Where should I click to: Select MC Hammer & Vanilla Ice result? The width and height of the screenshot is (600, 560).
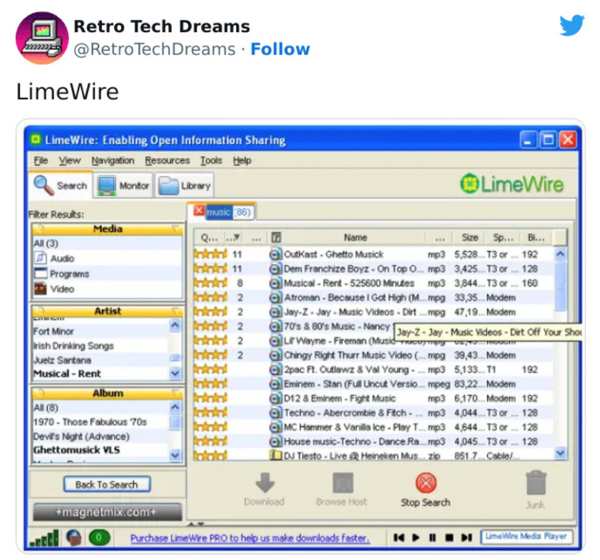click(x=374, y=427)
